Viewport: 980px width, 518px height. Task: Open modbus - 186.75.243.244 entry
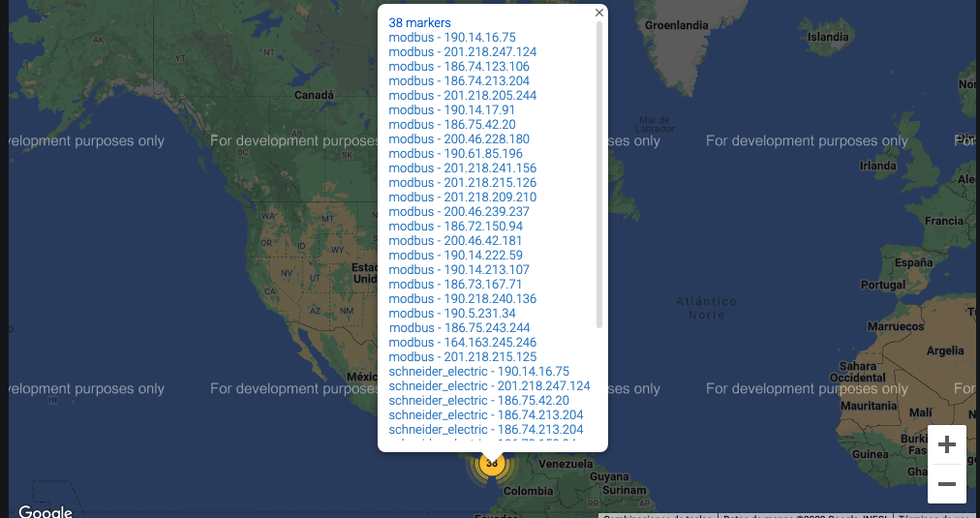point(459,328)
